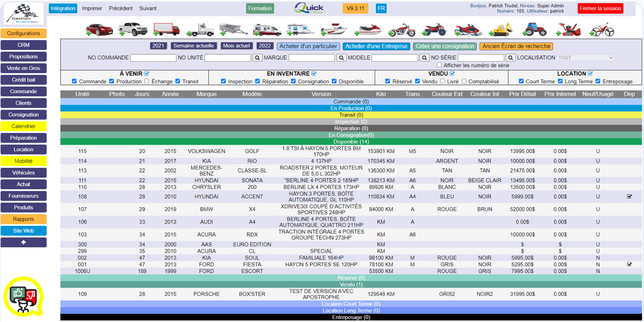The width and height of the screenshot is (644, 322).
Task: Add a utility trailer unit
Action: (x=234, y=30)
